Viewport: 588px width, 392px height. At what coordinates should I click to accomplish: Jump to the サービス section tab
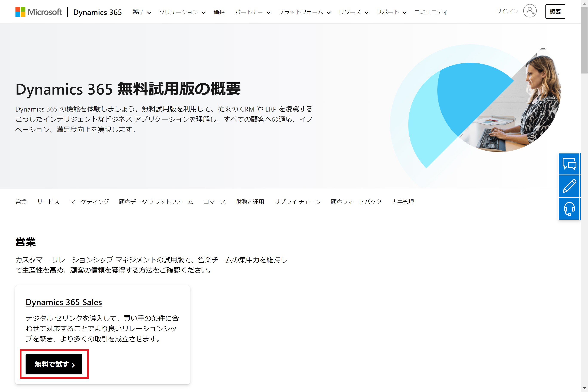[x=48, y=202]
